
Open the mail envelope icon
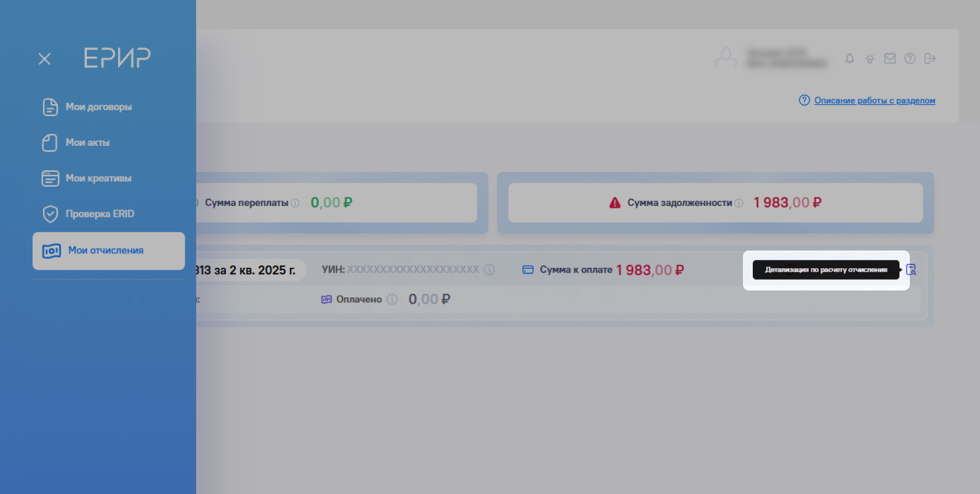(890, 59)
